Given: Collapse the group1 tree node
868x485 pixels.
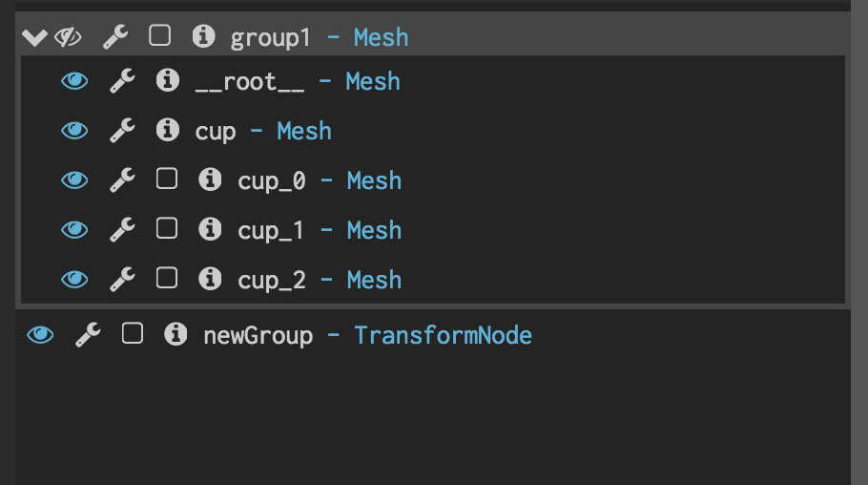Looking at the screenshot, I should 34,37.
